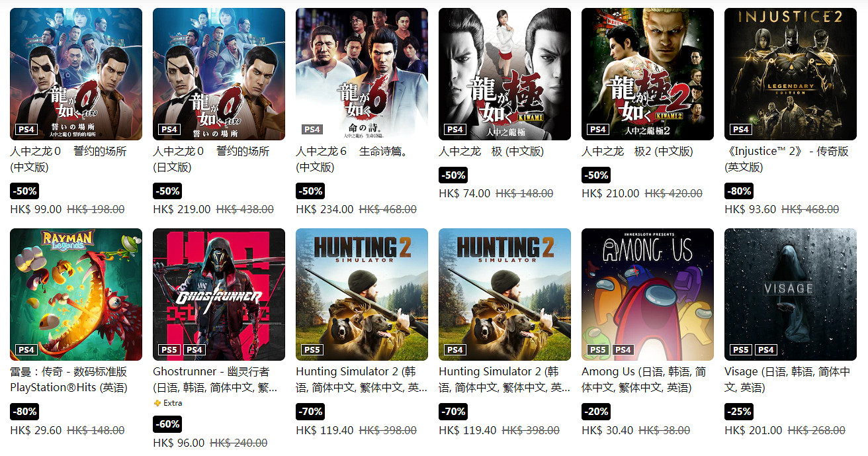Click the PS4 badge on Among Us
The width and height of the screenshot is (868, 456).
[623, 349]
